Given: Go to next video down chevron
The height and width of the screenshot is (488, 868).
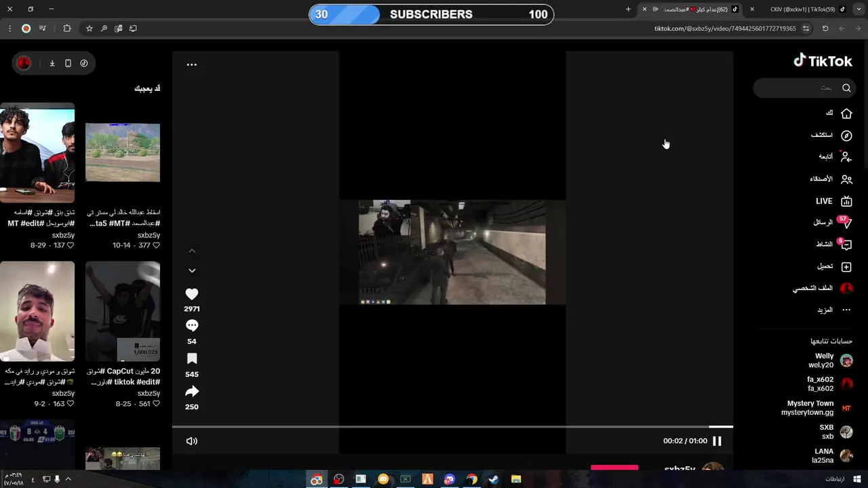Looking at the screenshot, I should pos(192,270).
